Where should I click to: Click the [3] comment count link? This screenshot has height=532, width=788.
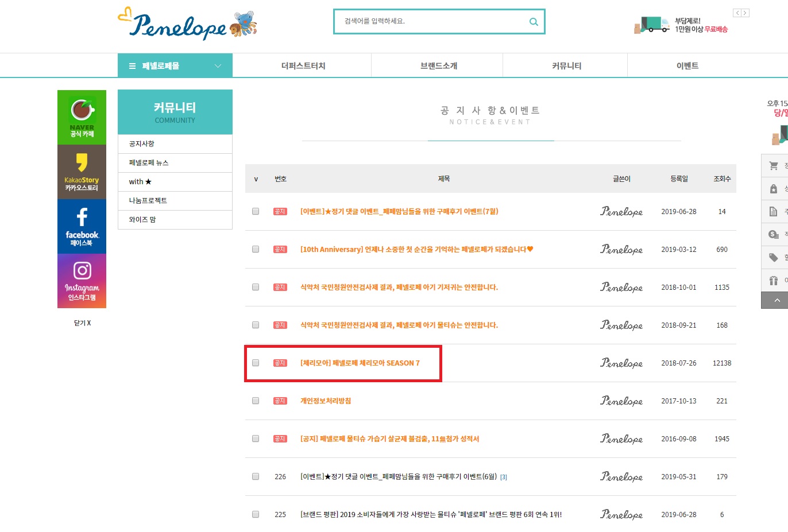[504, 477]
